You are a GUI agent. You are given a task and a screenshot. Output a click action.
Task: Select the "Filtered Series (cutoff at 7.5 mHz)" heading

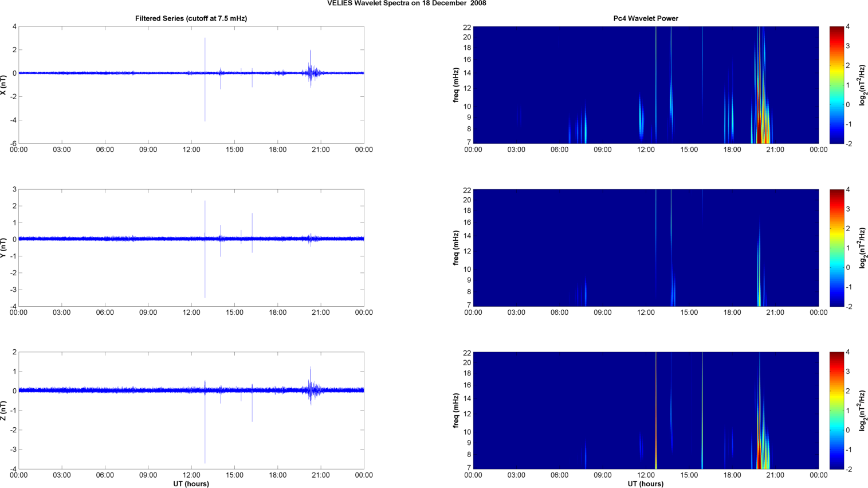pos(191,18)
